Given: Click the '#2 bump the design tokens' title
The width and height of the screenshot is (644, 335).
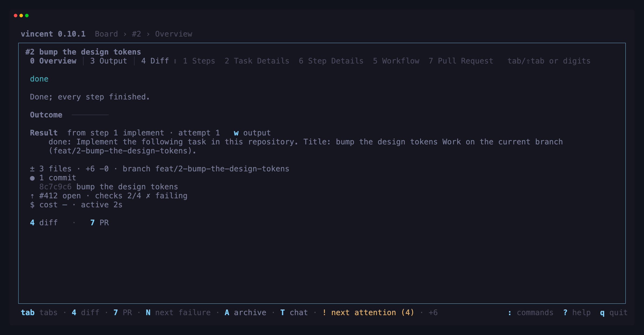Looking at the screenshot, I should (x=83, y=52).
